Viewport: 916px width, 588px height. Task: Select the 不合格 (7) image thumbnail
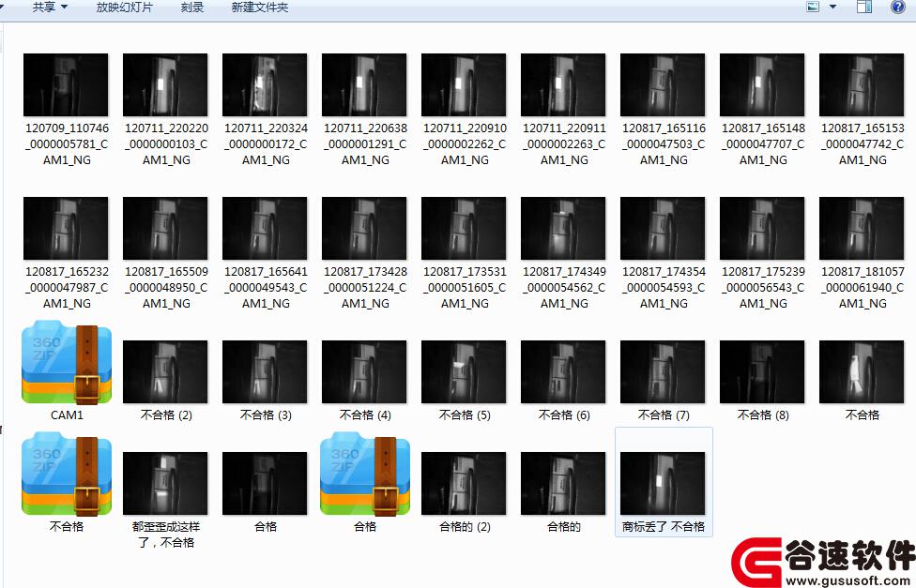(x=663, y=372)
